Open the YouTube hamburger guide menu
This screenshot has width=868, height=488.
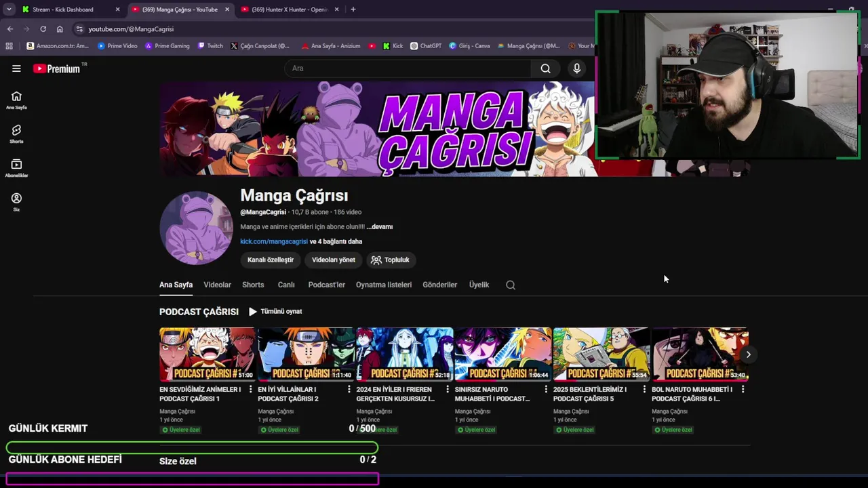16,68
